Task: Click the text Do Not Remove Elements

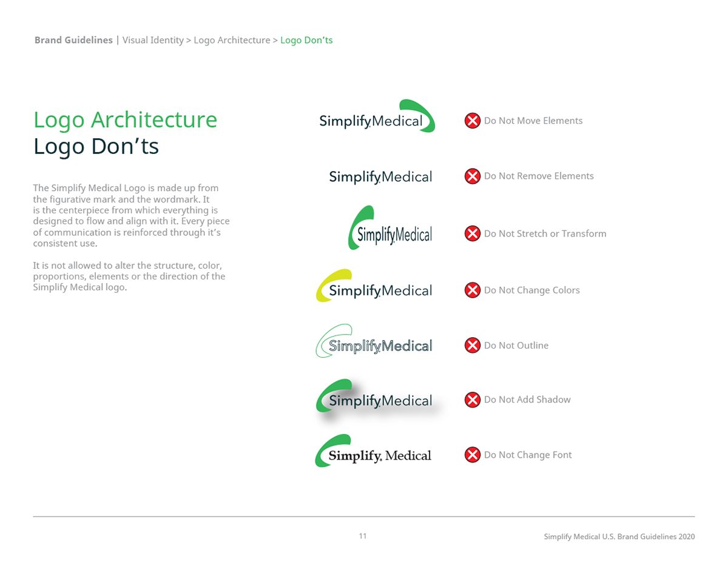Action: [539, 176]
